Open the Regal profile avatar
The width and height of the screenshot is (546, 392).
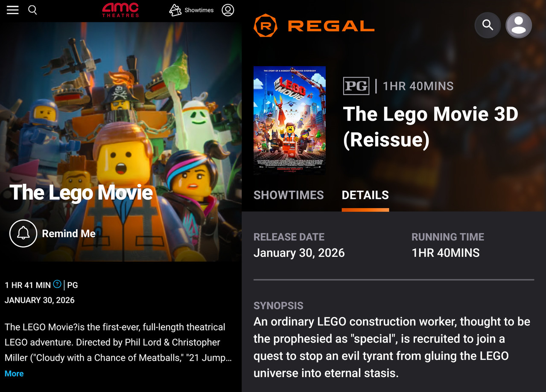point(519,25)
